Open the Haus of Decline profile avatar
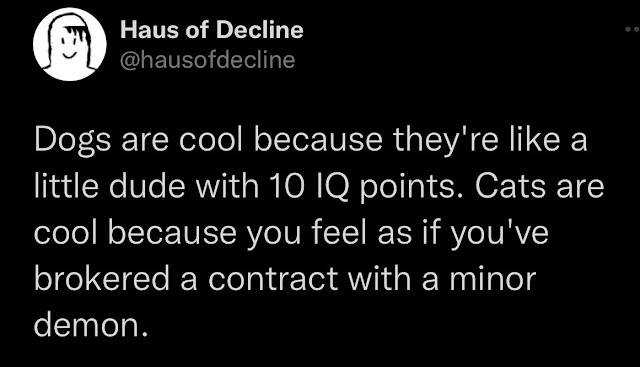The image size is (640, 367). coord(70,44)
